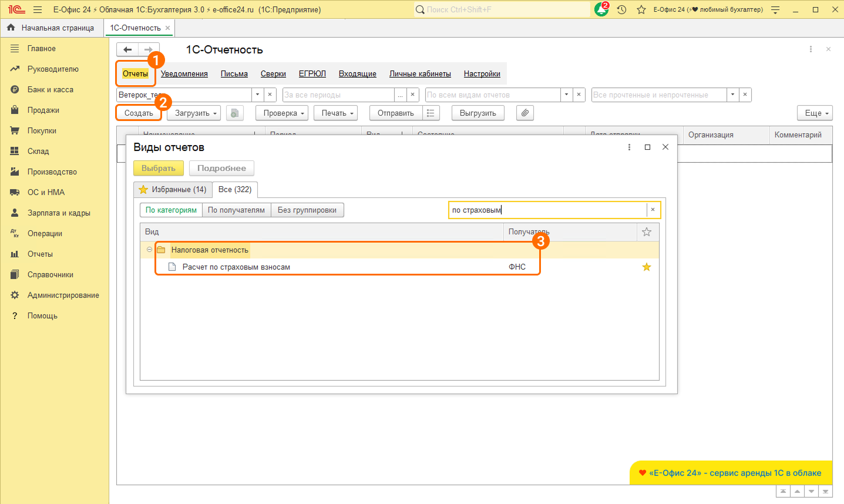Click the Создать button
This screenshot has width=844, height=504.
[x=139, y=113]
